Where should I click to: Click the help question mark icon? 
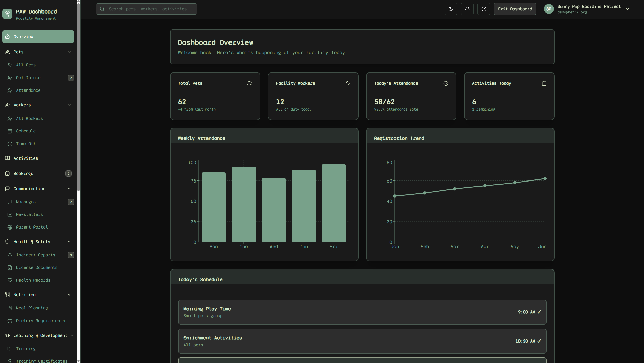tap(484, 9)
